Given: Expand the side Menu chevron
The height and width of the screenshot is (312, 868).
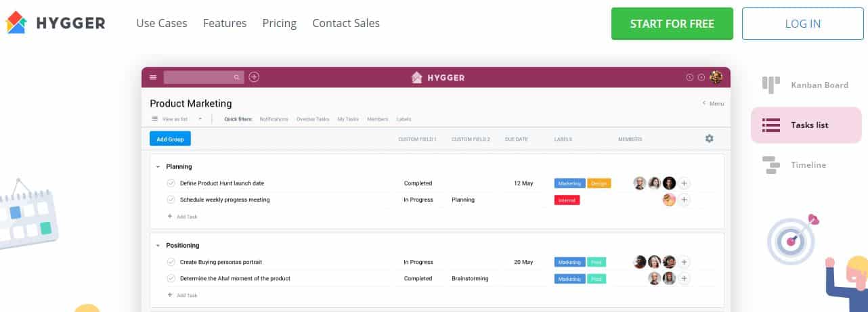Looking at the screenshot, I should [x=704, y=104].
